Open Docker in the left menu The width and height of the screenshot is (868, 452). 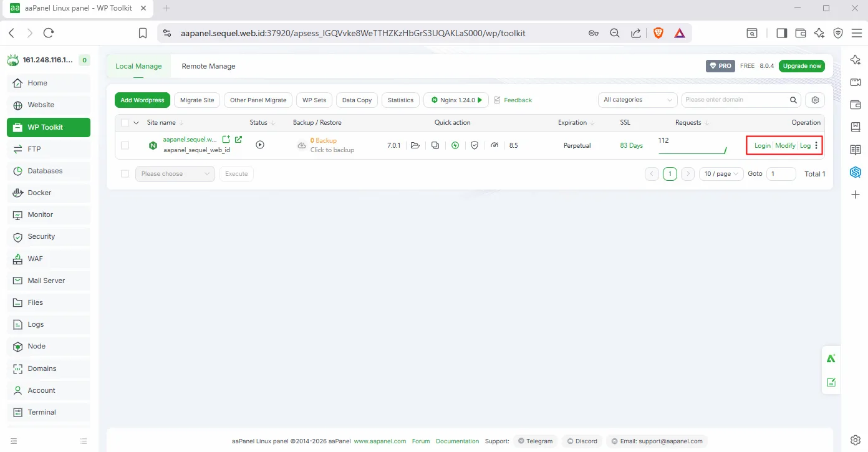pos(49,193)
